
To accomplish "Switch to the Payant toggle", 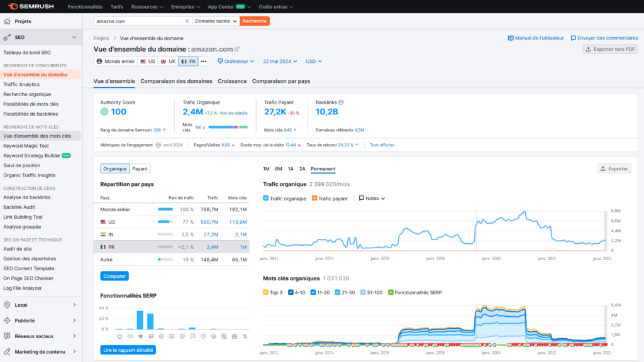I will [x=140, y=168].
